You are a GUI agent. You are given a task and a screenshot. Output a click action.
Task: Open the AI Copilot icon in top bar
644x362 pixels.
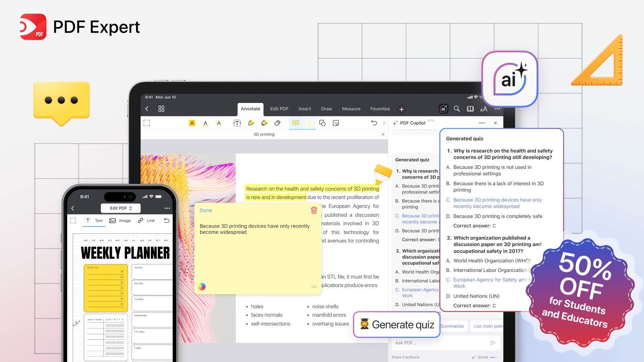443,109
